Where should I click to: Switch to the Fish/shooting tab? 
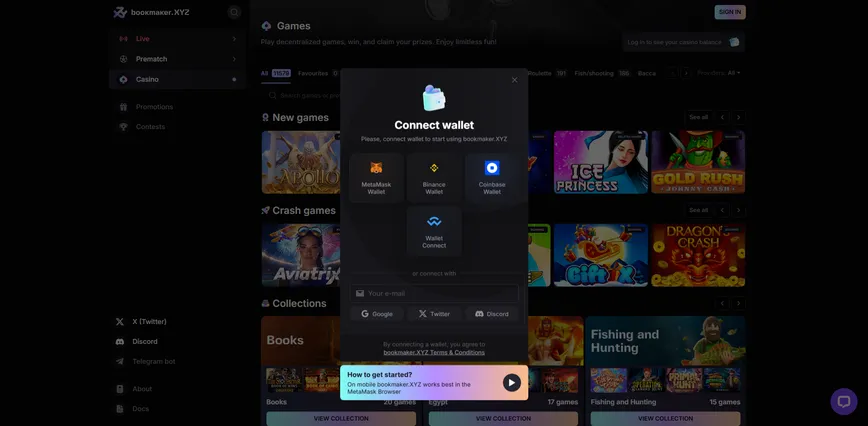pyautogui.click(x=602, y=74)
